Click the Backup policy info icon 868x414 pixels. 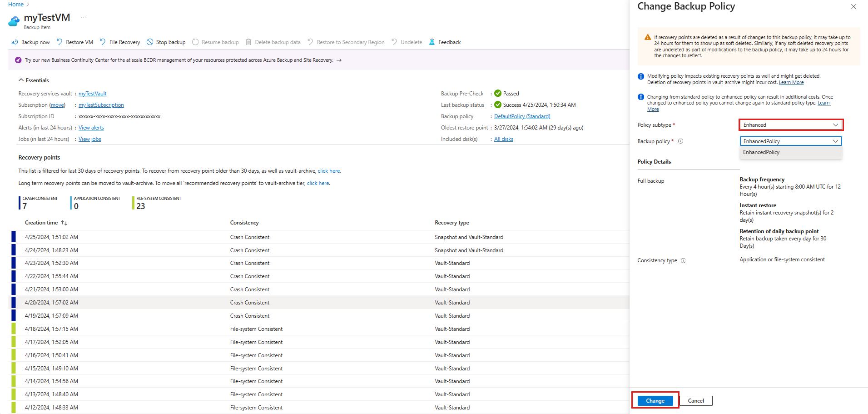pyautogui.click(x=680, y=141)
